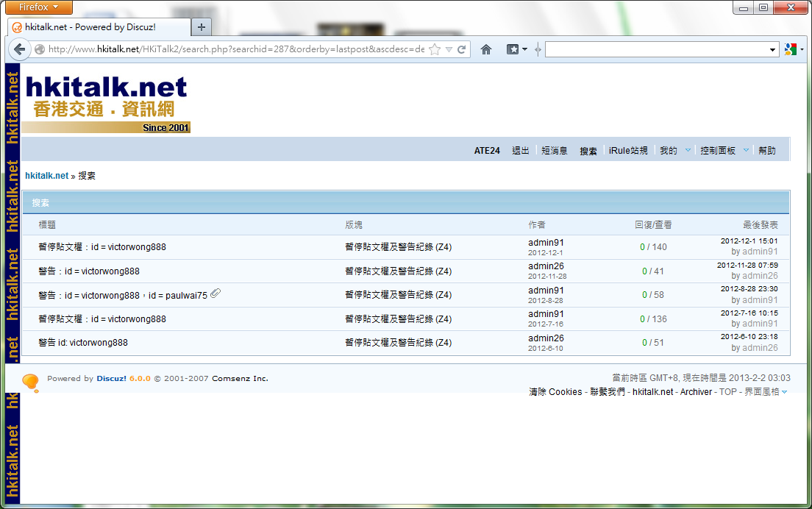
Task: Open the URL history dropdown arrow
Action: click(449, 49)
